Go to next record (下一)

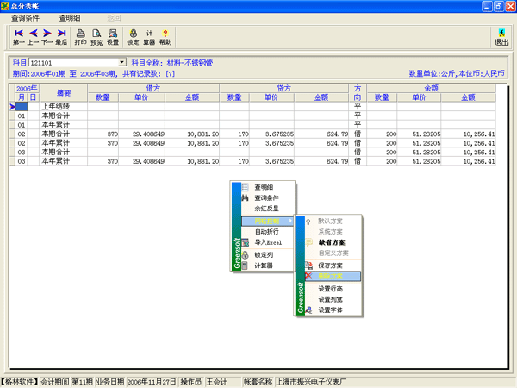(x=47, y=37)
